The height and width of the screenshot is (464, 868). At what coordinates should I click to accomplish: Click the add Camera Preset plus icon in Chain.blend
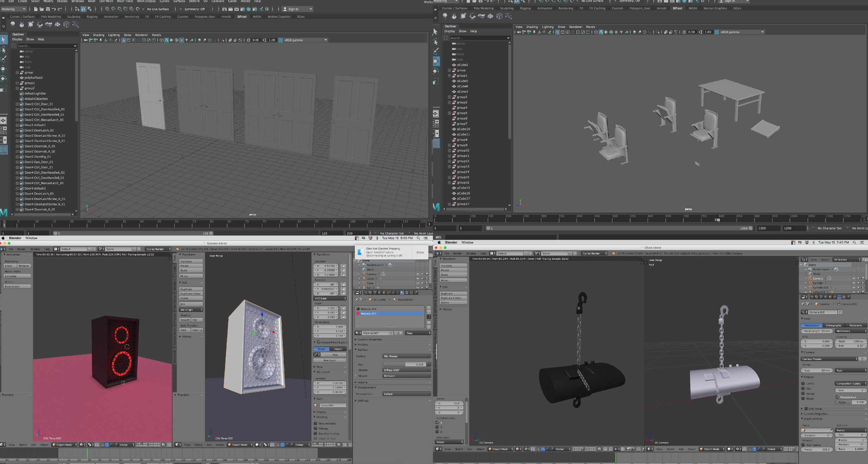click(860, 359)
